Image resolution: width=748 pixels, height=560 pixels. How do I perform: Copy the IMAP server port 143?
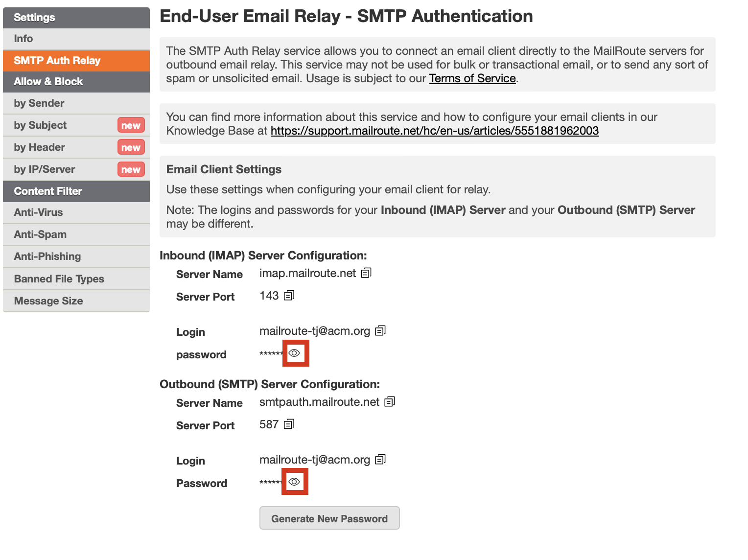point(289,296)
